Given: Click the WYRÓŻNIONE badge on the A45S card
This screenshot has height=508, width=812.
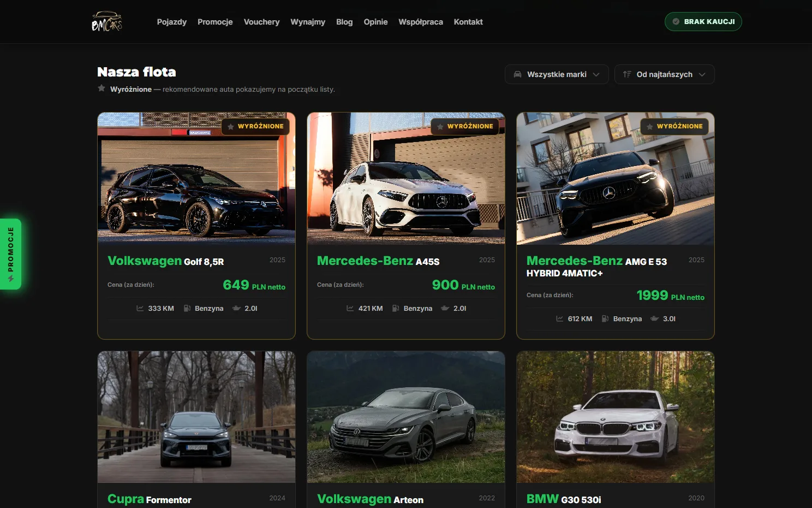Looking at the screenshot, I should [465, 126].
